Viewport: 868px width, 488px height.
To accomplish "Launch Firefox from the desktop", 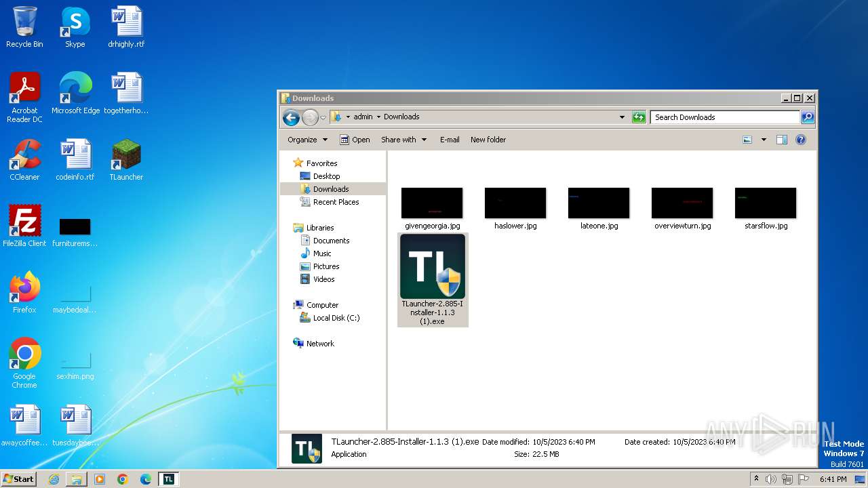I will [x=24, y=293].
